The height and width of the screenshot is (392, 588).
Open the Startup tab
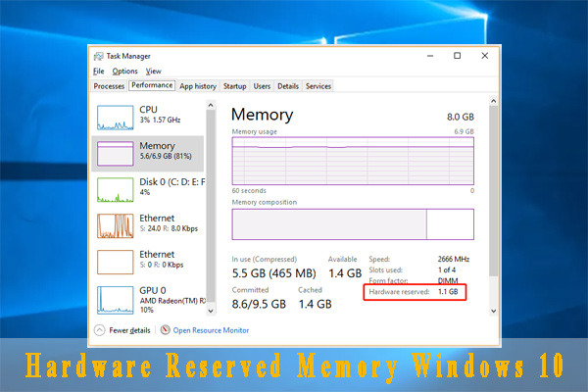pyautogui.click(x=235, y=86)
